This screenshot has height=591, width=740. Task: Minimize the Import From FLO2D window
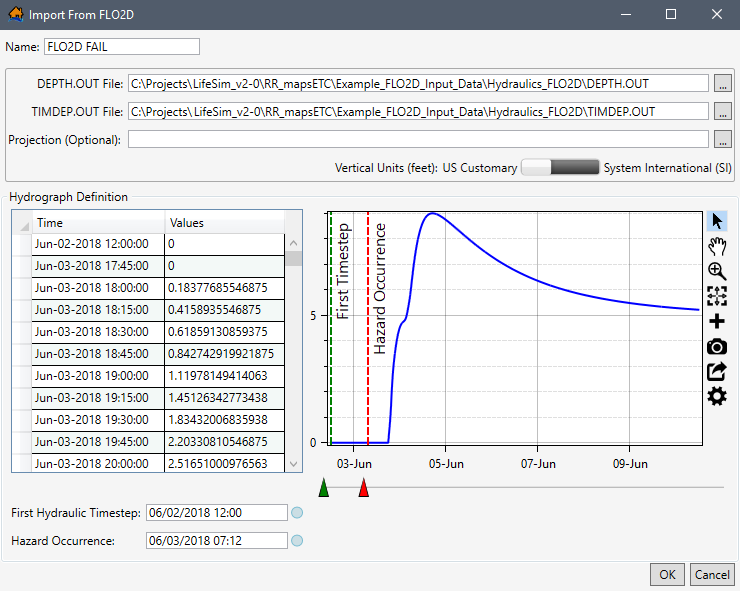(x=626, y=14)
